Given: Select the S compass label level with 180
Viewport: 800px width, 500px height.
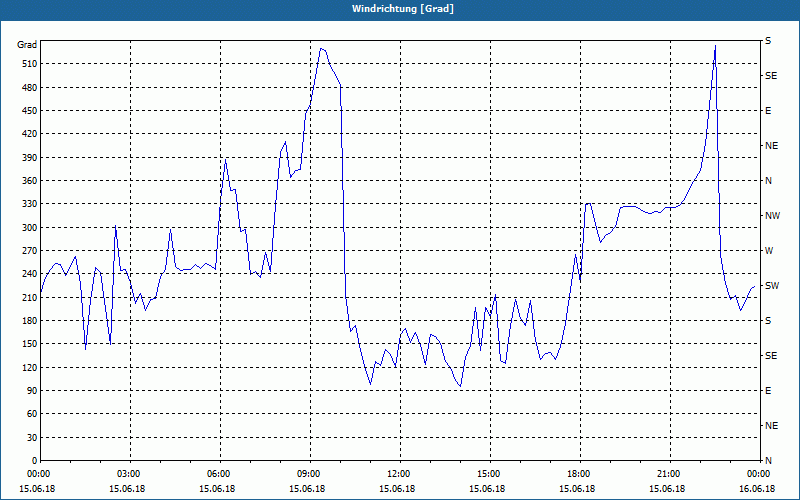Looking at the screenshot, I should coord(768,320).
